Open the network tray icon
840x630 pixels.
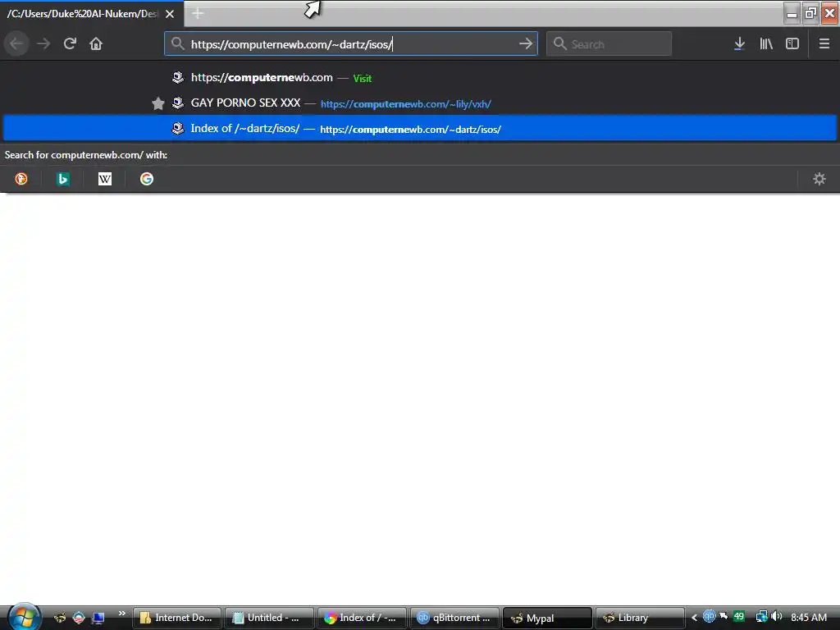(761, 617)
